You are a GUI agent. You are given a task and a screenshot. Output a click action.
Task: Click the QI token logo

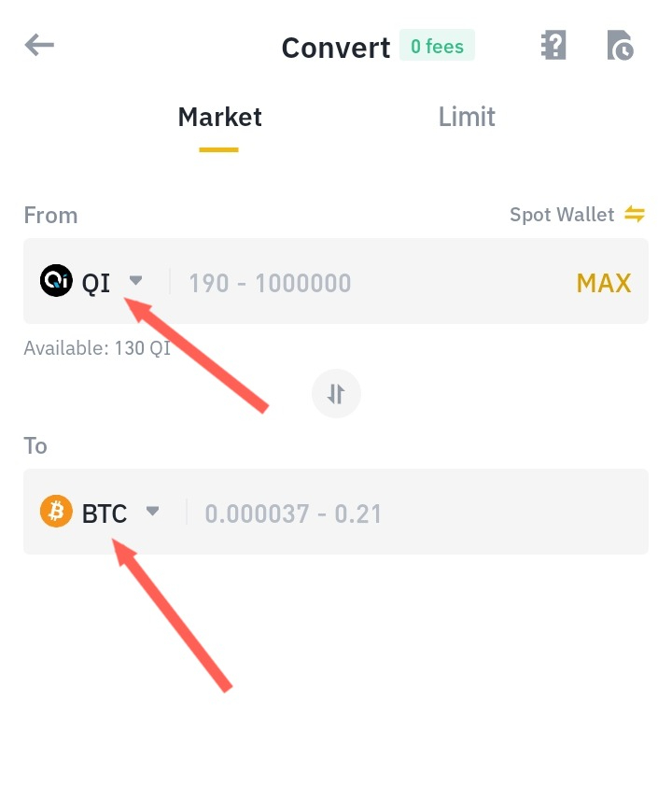56,280
